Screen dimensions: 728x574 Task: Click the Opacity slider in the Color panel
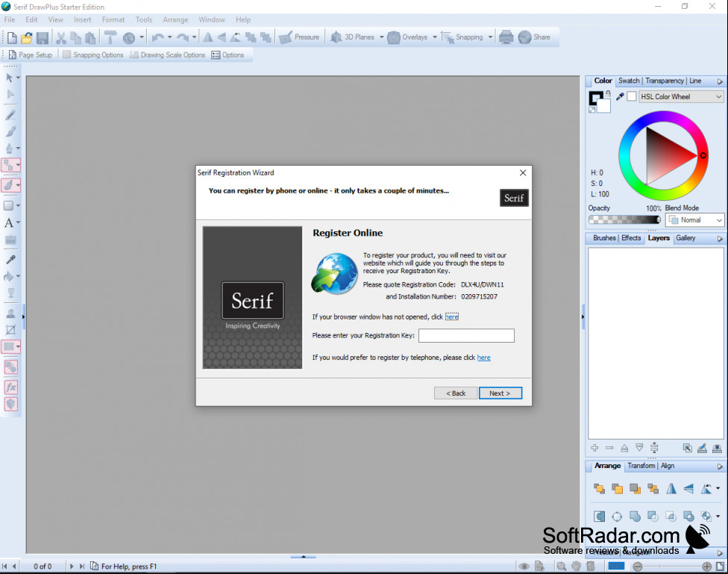[x=624, y=220]
